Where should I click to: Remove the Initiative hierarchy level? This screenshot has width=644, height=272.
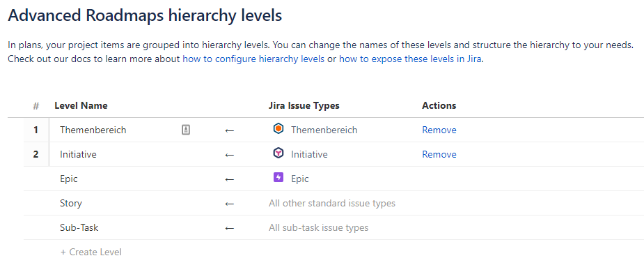click(439, 154)
